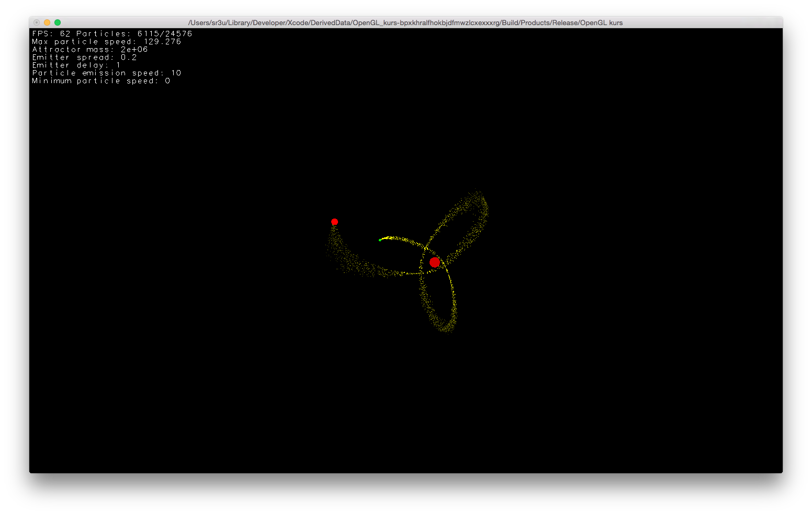Click the 'Emitter delay: 1' text

[76, 65]
